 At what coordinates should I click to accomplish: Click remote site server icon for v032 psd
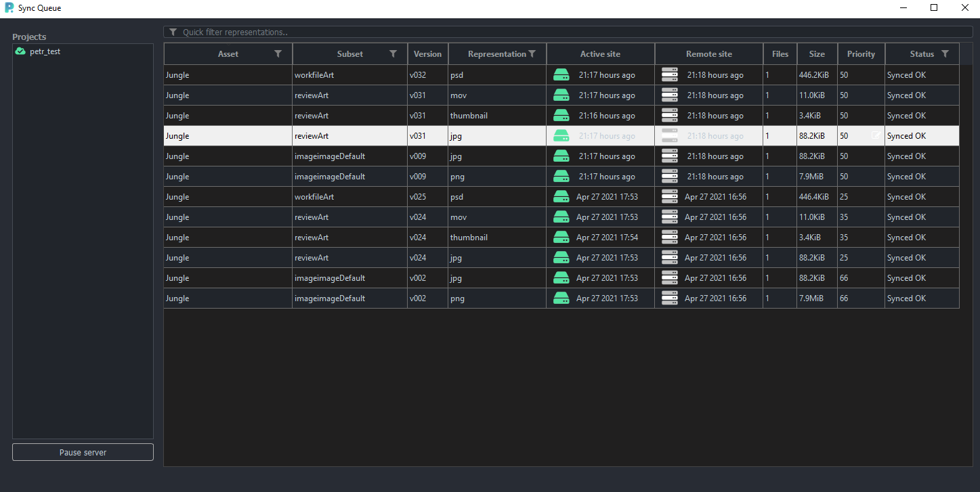point(670,75)
